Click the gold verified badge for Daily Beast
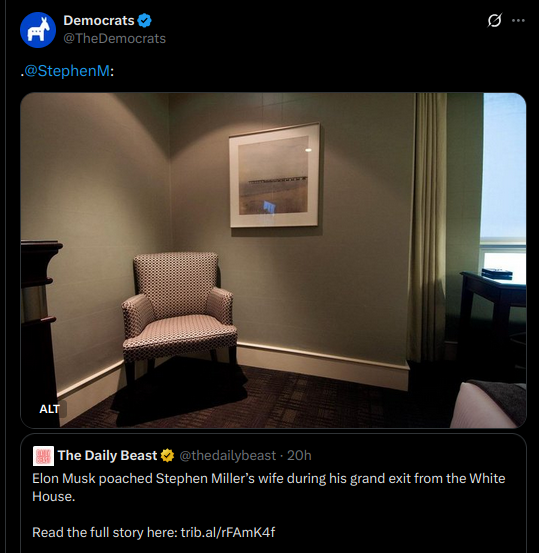Image resolution: width=539 pixels, height=553 pixels. (x=167, y=455)
